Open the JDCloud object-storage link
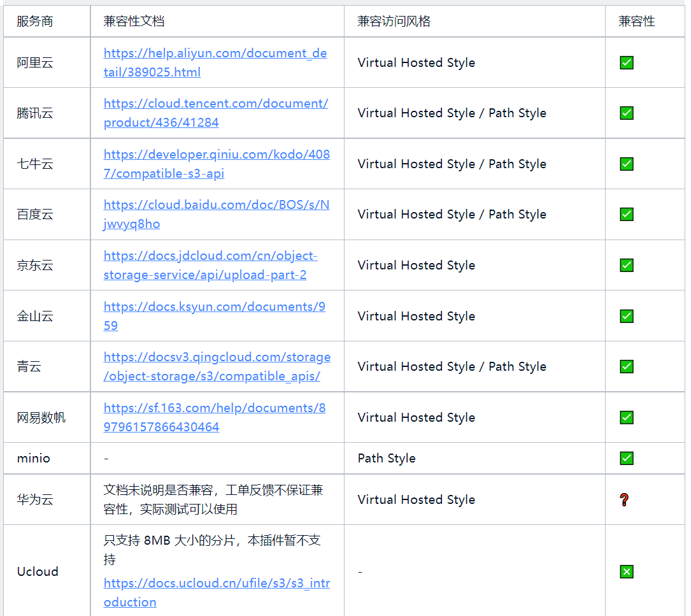The image size is (691, 616). (x=211, y=265)
